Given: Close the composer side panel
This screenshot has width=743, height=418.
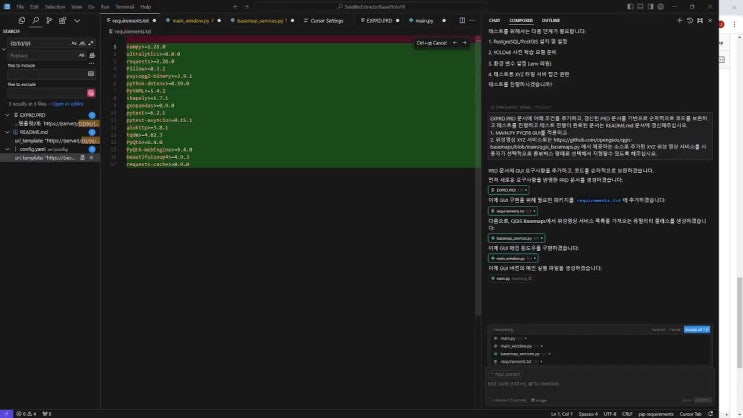Looking at the screenshot, I should tap(710, 21).
